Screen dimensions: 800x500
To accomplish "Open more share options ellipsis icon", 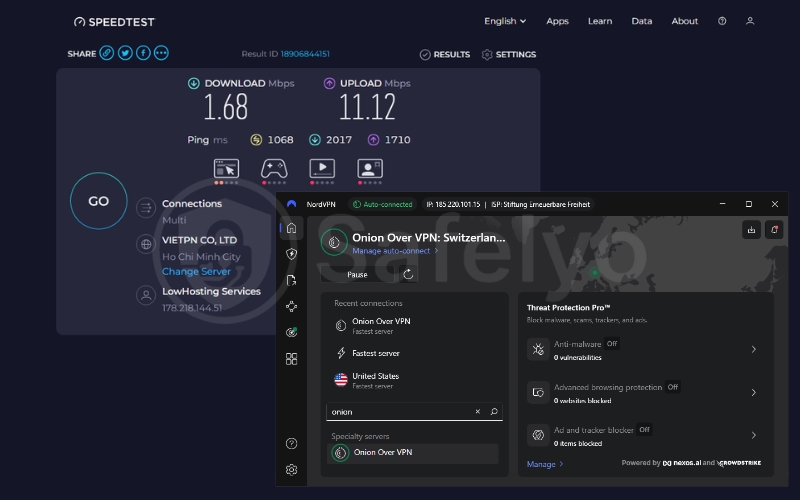I will [x=161, y=53].
